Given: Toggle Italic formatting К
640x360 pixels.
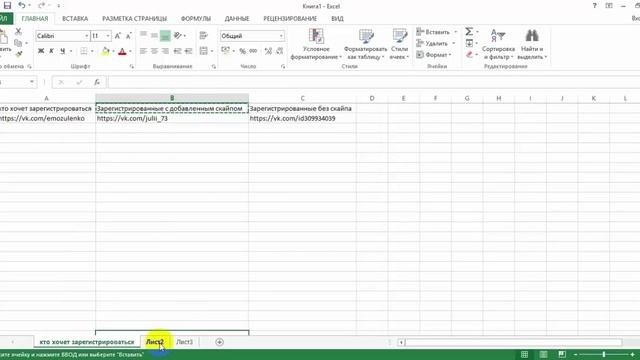Looking at the screenshot, I should click(51, 51).
